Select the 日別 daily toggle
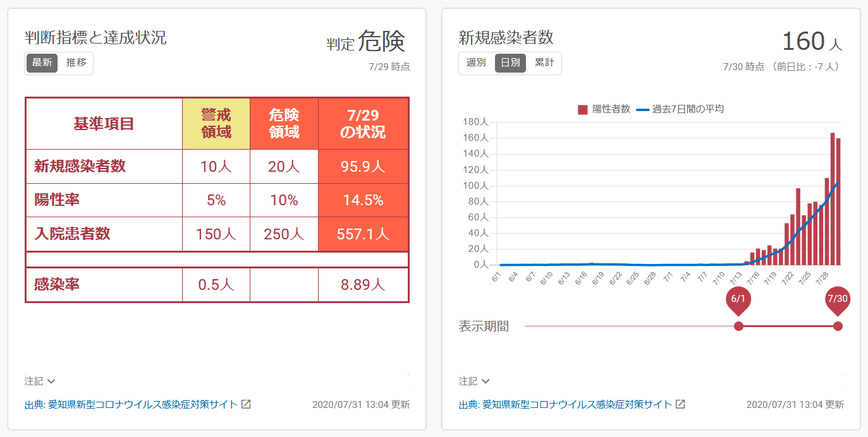This screenshot has height=437, width=868. point(510,63)
